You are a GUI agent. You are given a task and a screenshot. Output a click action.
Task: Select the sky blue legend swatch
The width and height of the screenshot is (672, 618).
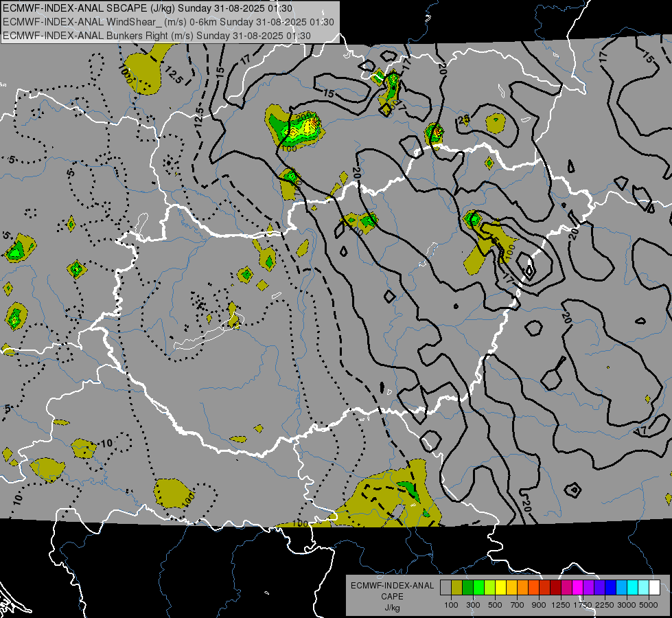point(621,587)
